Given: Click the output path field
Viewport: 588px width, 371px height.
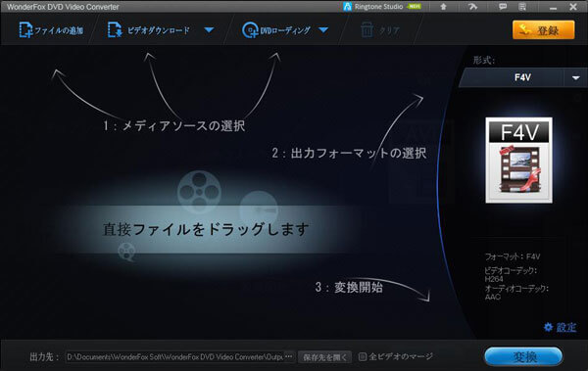Looking at the screenshot, I should [x=174, y=356].
